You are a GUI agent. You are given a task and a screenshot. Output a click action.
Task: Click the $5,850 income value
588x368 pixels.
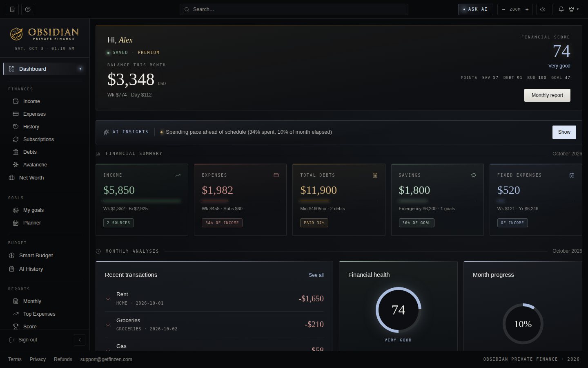pos(119,190)
